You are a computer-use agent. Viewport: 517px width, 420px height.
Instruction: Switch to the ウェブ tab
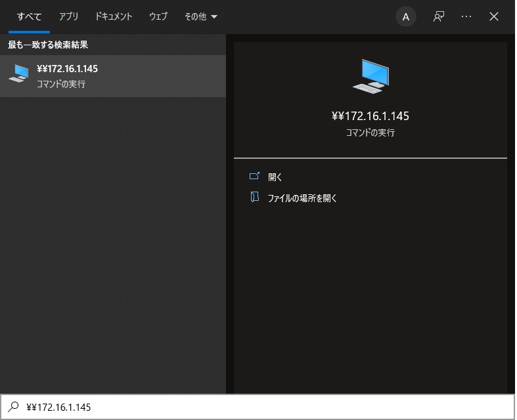158,16
